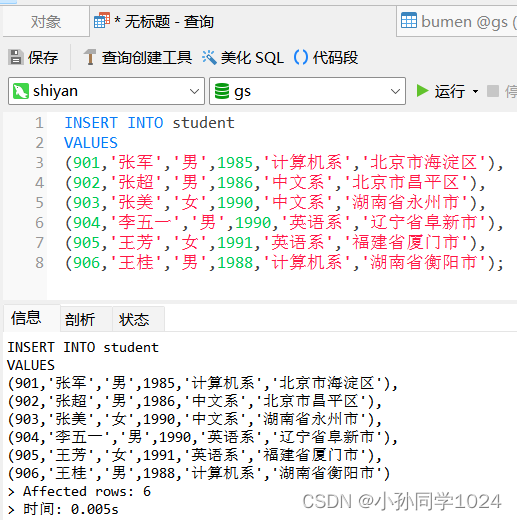The image size is (517, 520).
Task: Click on INSERT INTO student editor line
Action: [149, 123]
